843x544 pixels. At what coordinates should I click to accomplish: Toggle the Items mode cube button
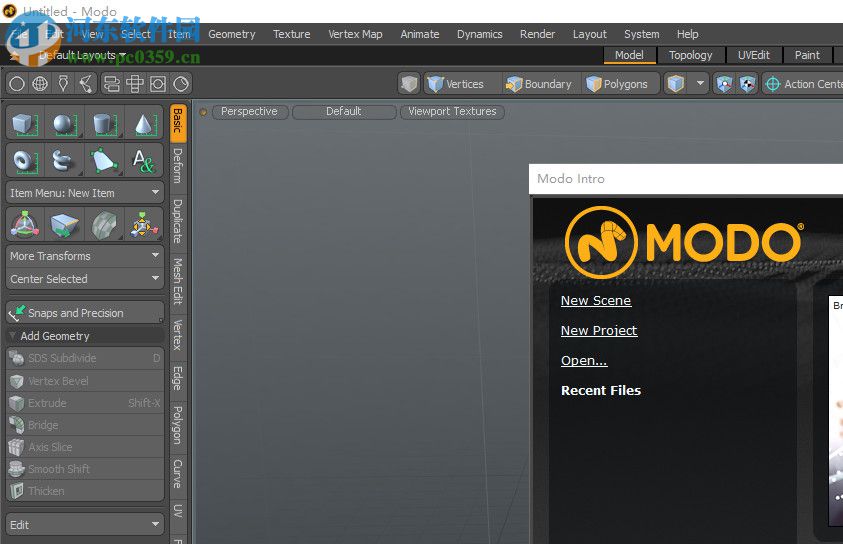676,84
